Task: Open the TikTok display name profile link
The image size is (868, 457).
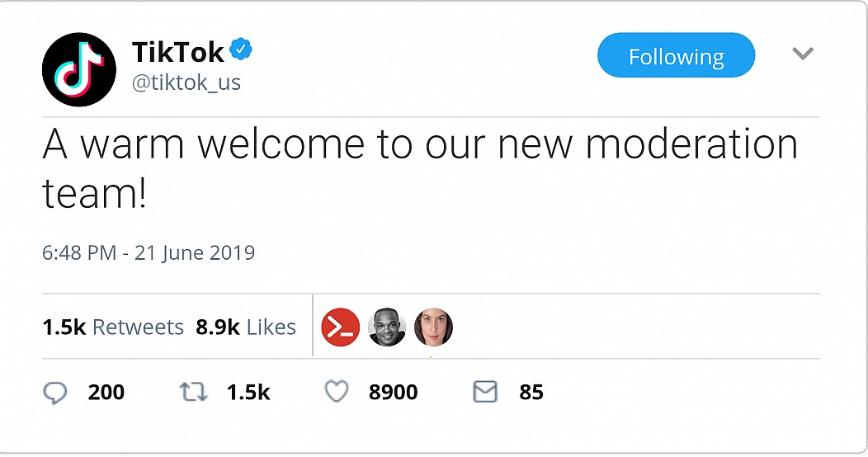Action: pos(178,52)
